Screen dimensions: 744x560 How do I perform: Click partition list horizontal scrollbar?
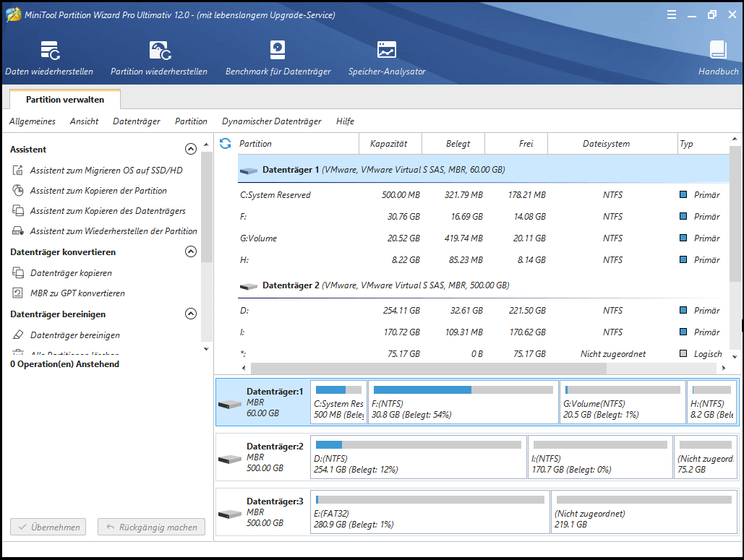(x=429, y=368)
